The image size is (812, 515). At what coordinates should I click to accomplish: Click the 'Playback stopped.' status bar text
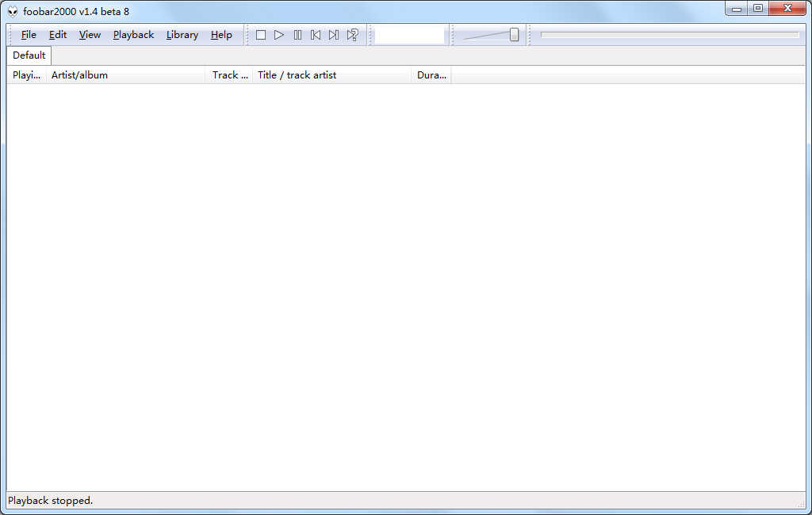click(x=50, y=501)
